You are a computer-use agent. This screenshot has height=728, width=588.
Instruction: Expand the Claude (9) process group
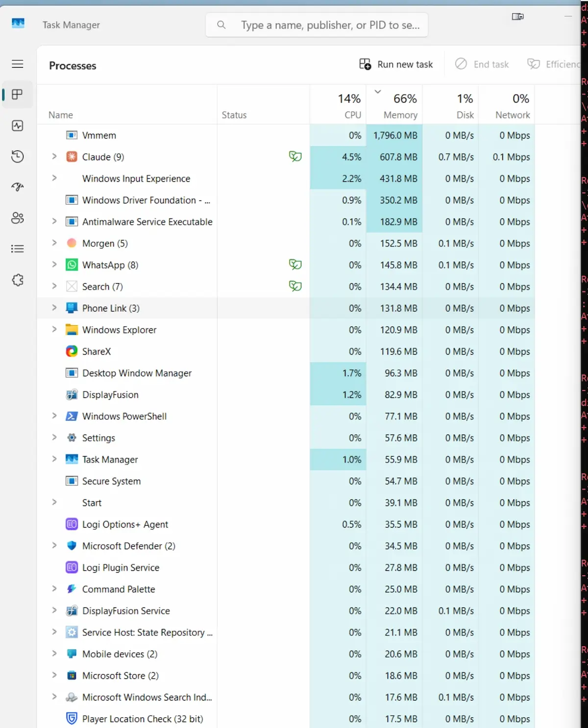click(x=54, y=156)
